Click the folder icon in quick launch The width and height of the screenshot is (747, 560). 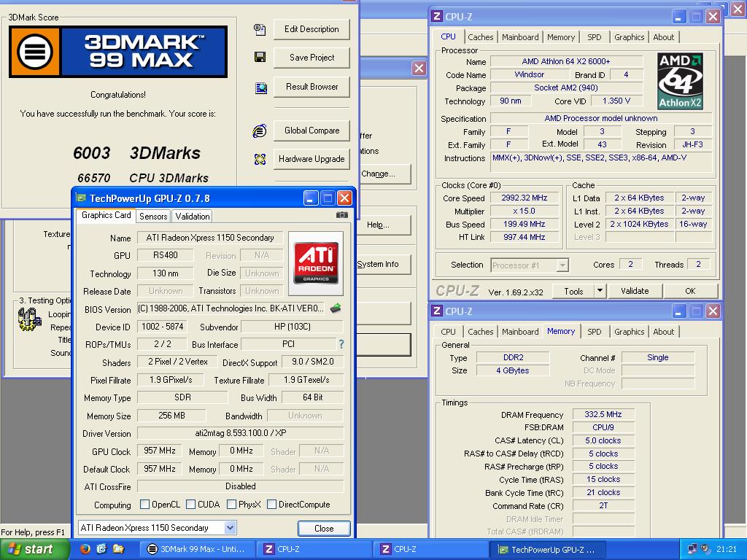coord(118,549)
